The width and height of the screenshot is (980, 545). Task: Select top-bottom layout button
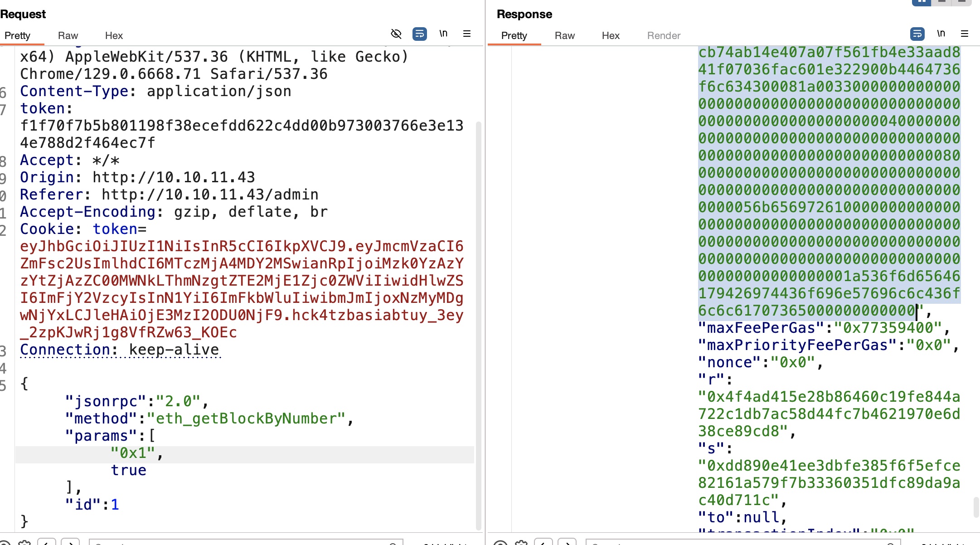coord(941,2)
